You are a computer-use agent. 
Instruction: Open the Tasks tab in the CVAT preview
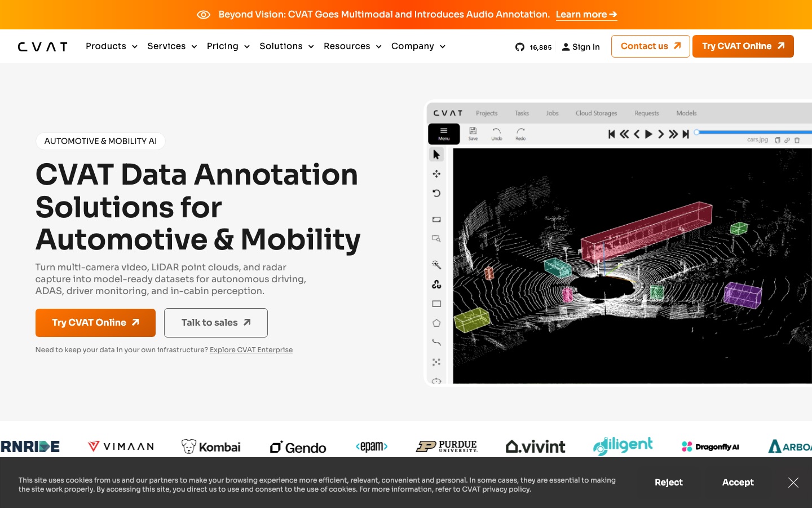click(522, 113)
